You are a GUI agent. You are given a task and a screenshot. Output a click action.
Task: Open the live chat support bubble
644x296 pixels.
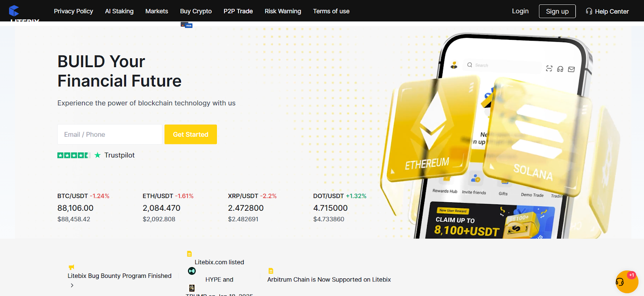click(x=627, y=282)
